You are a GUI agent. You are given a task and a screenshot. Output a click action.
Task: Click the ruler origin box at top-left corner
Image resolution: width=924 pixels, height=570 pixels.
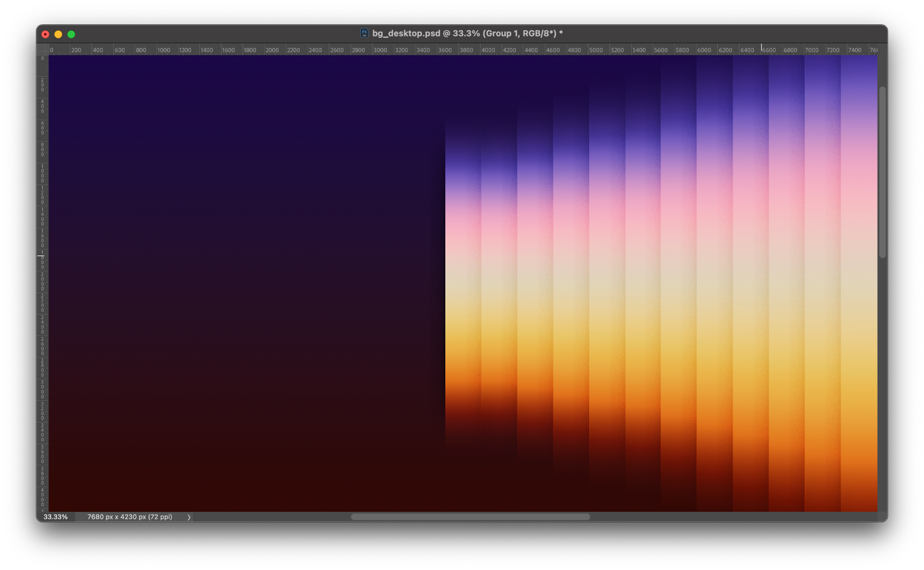tap(42, 50)
